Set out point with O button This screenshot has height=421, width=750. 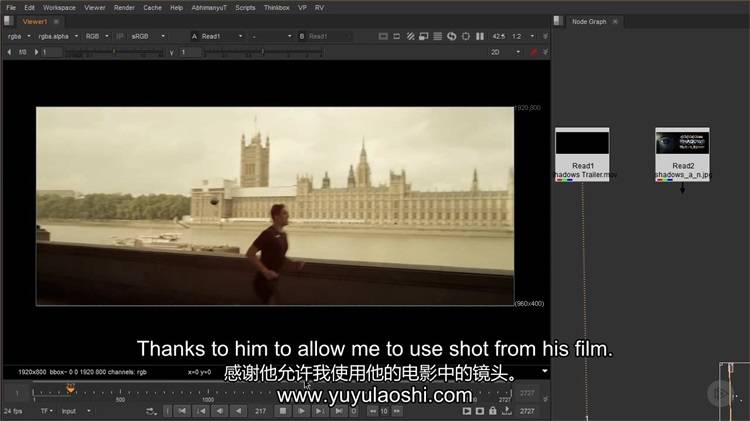click(x=354, y=411)
